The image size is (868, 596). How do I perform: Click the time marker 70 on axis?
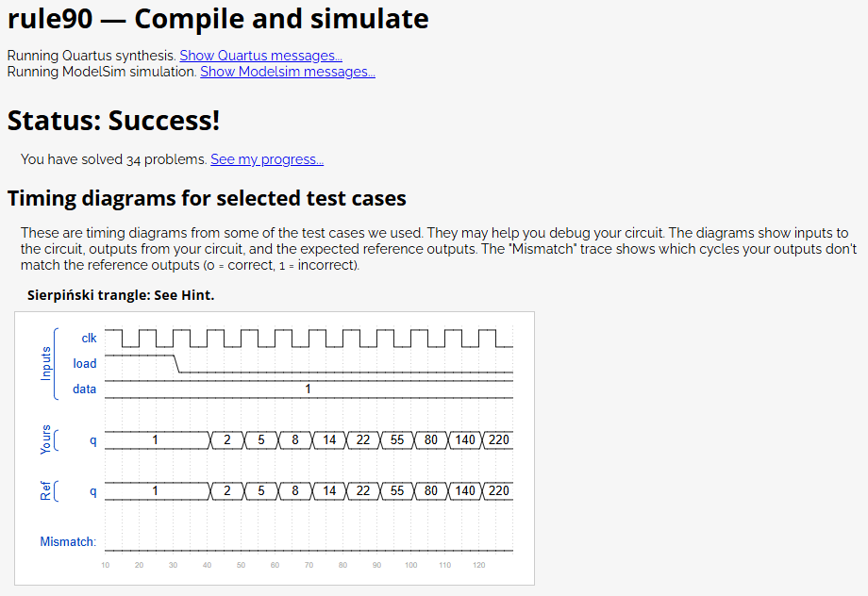click(x=309, y=565)
